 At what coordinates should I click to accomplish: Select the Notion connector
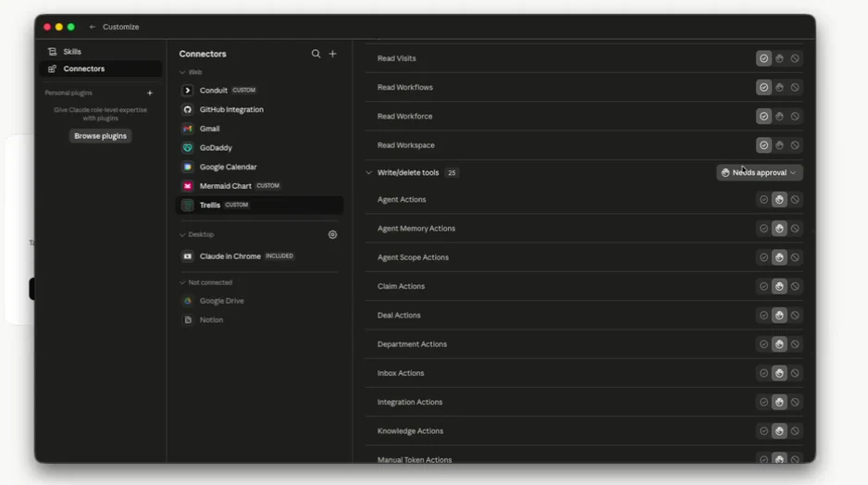(x=259, y=320)
